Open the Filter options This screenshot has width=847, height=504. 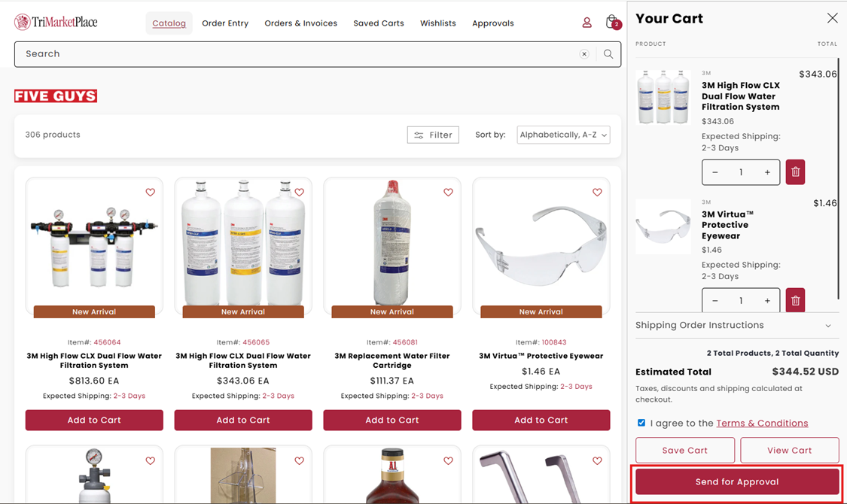[433, 135]
